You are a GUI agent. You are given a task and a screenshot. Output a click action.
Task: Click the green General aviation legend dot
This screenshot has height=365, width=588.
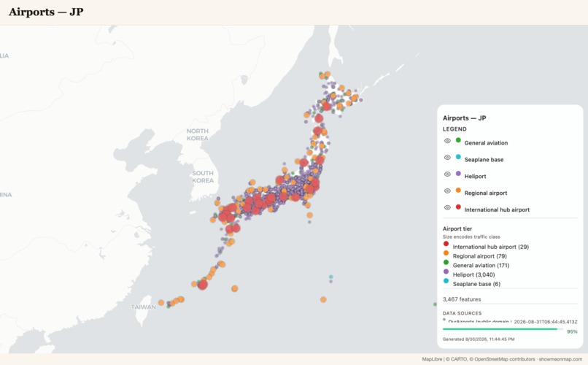[458, 140]
